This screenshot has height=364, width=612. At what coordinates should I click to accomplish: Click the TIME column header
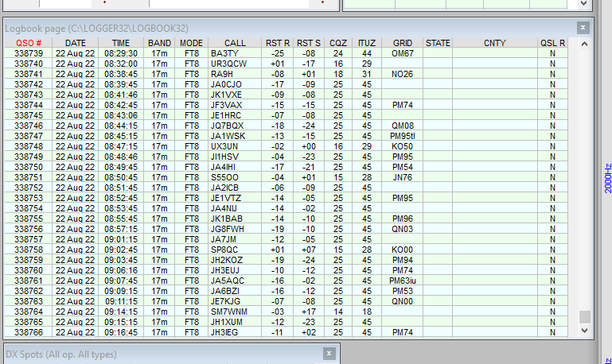coord(121,43)
